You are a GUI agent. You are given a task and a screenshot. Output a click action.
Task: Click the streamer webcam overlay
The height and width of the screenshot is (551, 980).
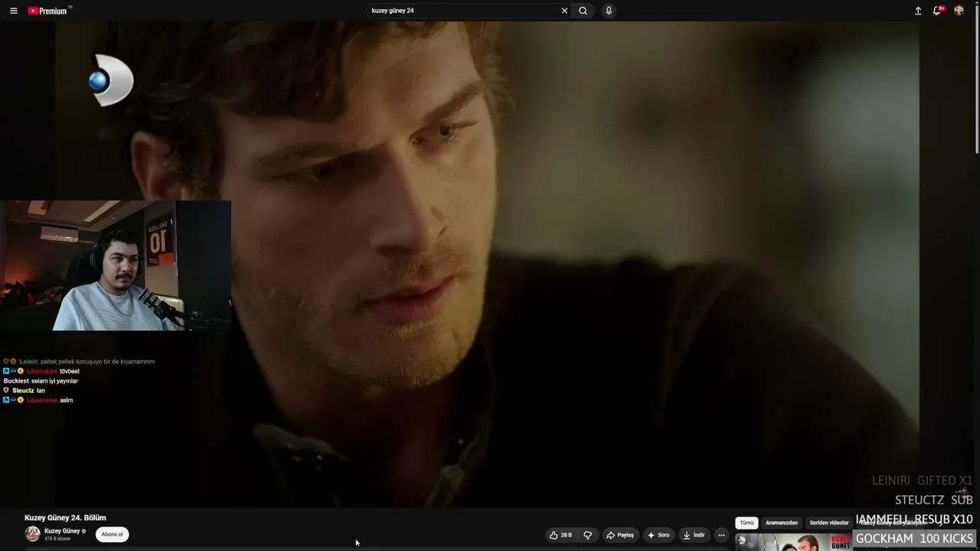pyautogui.click(x=116, y=266)
